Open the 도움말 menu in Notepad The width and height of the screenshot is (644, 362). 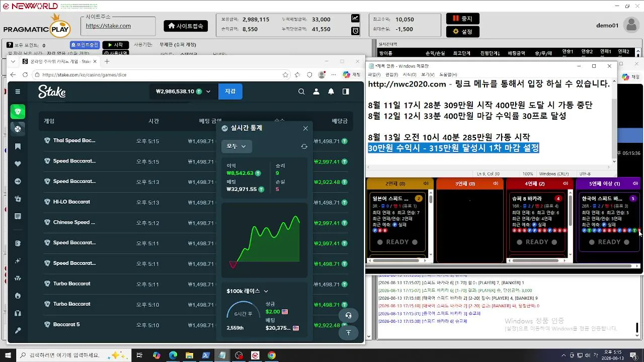(x=448, y=74)
